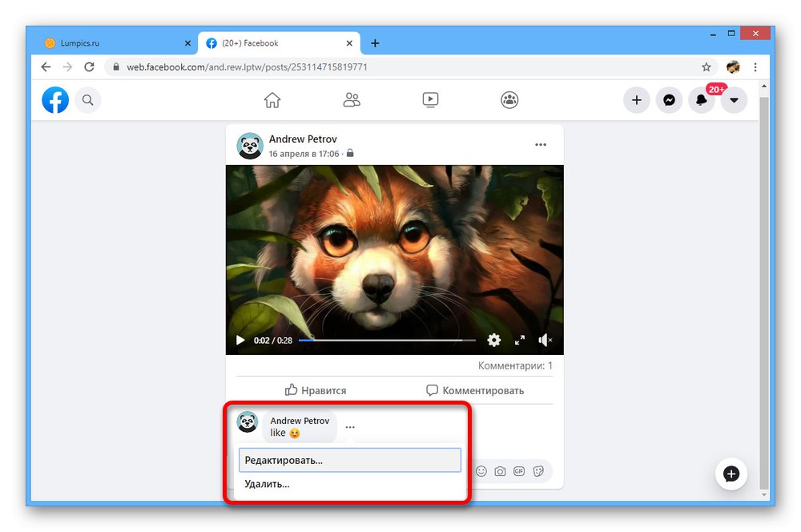Click the post privacy lock icon
801x532 pixels.
350,153
